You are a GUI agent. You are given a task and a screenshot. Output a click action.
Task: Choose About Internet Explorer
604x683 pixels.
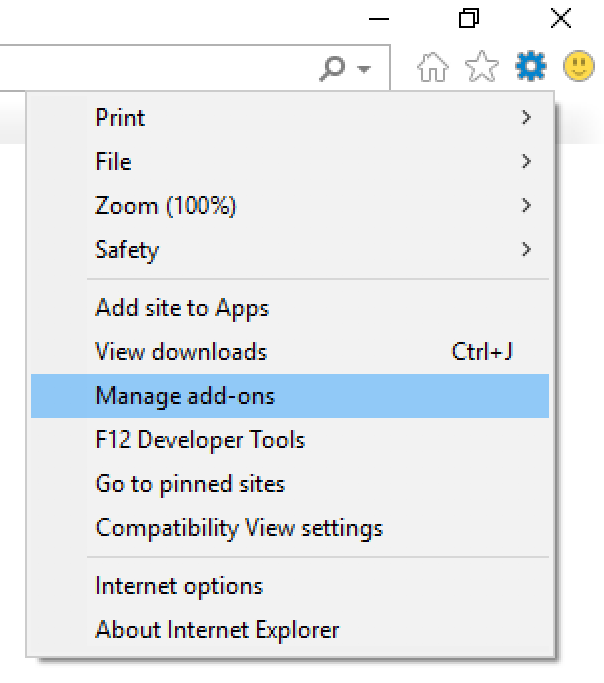coord(290,630)
